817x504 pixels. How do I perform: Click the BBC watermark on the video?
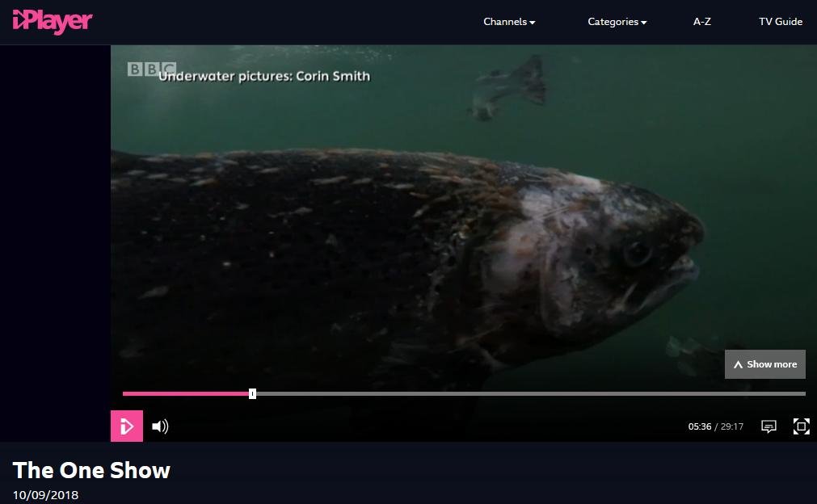tap(150, 69)
